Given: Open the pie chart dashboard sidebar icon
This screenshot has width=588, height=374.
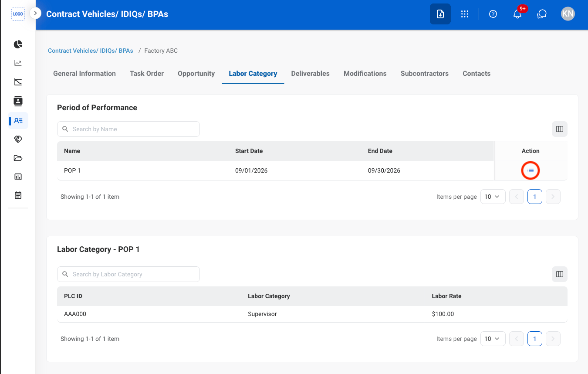Looking at the screenshot, I should point(18,44).
